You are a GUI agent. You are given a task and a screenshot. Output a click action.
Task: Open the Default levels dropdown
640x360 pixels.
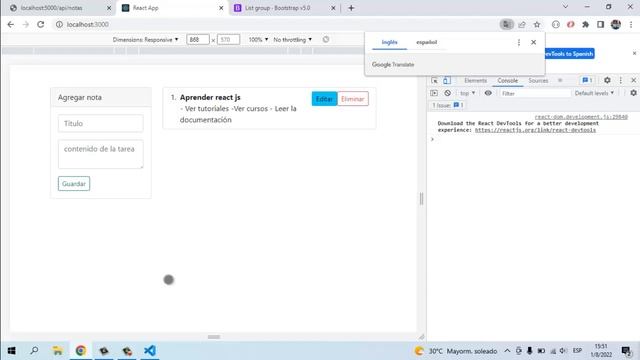pyautogui.click(x=594, y=93)
